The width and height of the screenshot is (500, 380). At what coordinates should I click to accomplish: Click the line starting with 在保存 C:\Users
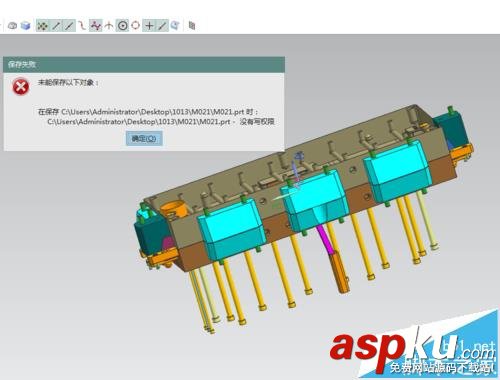(x=148, y=111)
